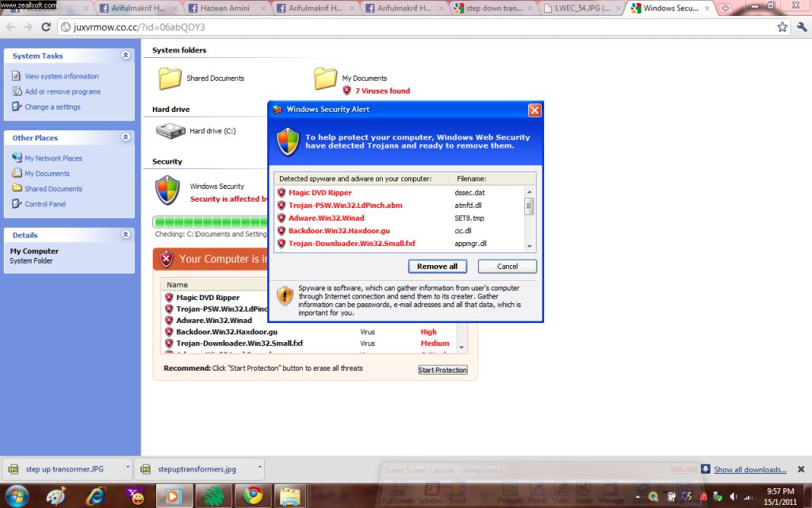Select Trojan-PSW.Win32.LdPinch.abm in alert list
Image resolution: width=812 pixels, height=508 pixels.
click(x=346, y=206)
